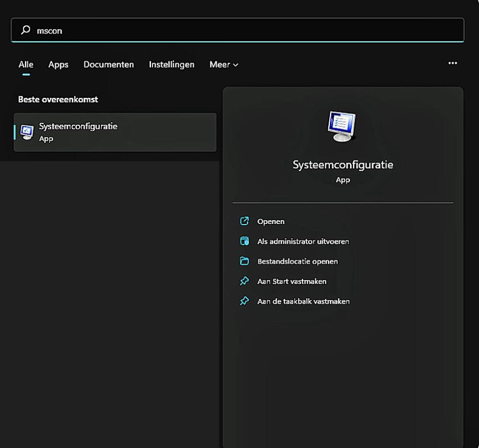This screenshot has width=479, height=448.
Task: Click the pin icon beside Aan Start vastmaken
Action: pyautogui.click(x=244, y=281)
